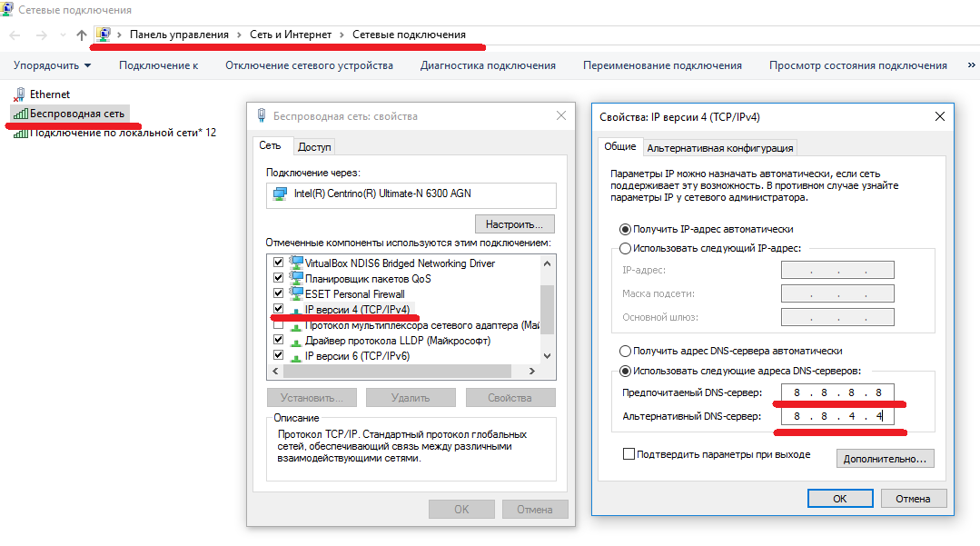This screenshot has height=546, width=980.
Task: Open the Упорядочить dropdown menu
Action: [53, 65]
